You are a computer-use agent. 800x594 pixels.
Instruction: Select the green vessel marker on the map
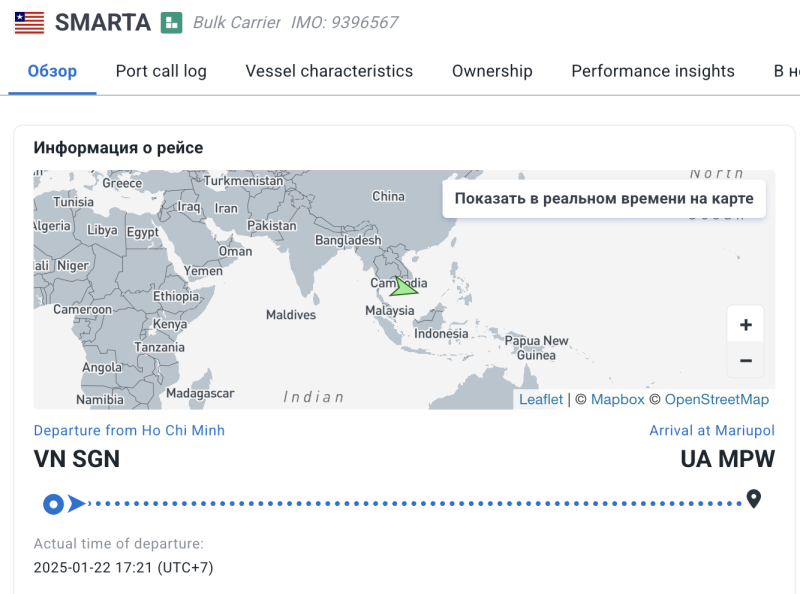pyautogui.click(x=402, y=286)
